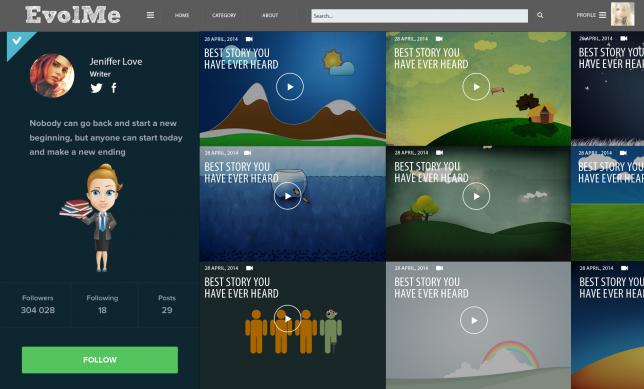Viewport: 644px width, 389px height.
Task: Play the orange people figures video
Action: (288, 319)
